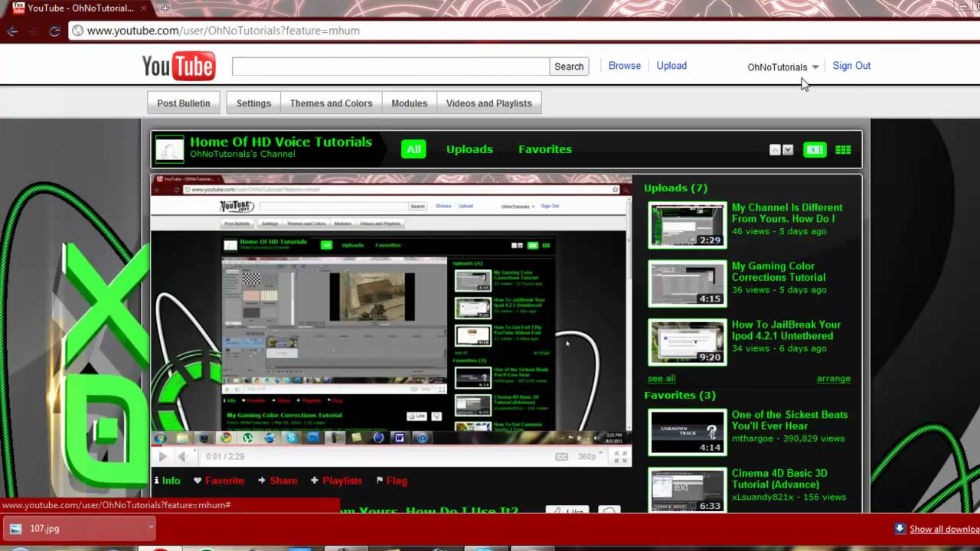Click the up arrow button in channel header
The height and width of the screenshot is (551, 980).
(775, 150)
